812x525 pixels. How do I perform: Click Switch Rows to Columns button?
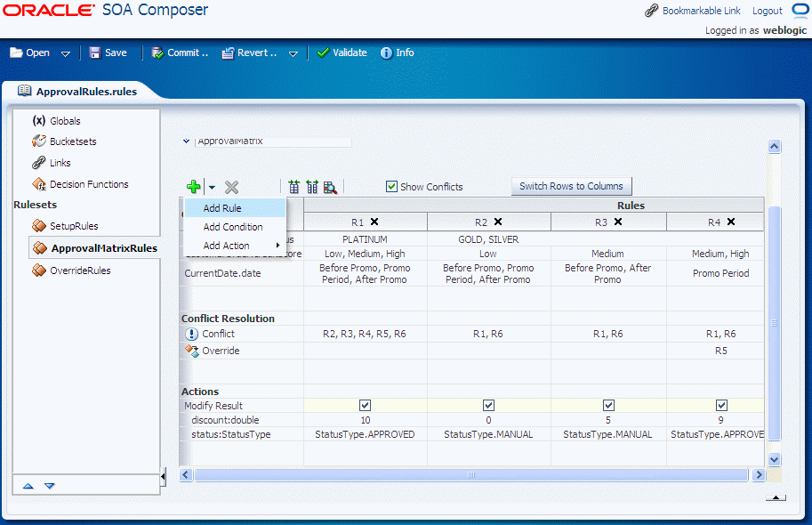(571, 186)
